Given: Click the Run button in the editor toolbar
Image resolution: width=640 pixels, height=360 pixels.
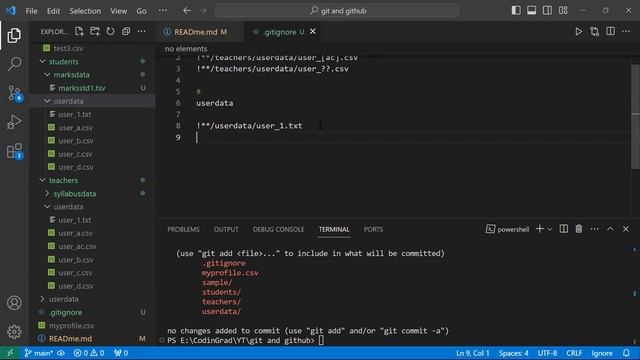Looking at the screenshot, I should click(x=578, y=31).
